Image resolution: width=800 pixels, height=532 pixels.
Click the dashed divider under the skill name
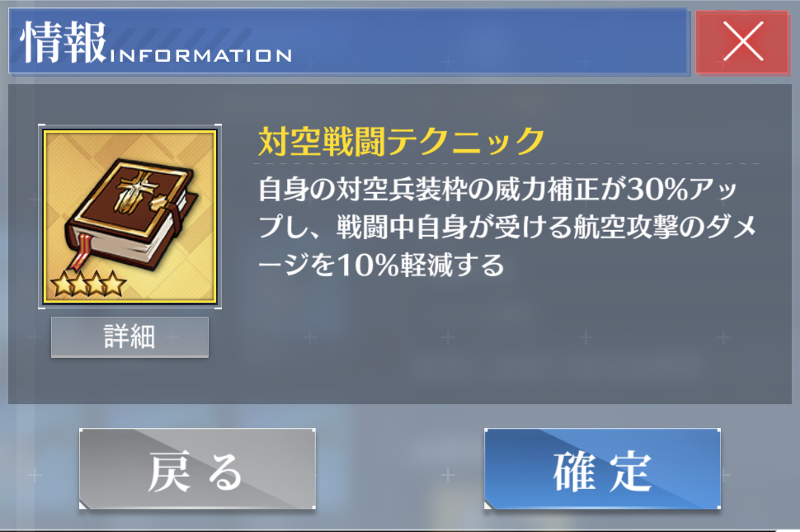click(506, 164)
